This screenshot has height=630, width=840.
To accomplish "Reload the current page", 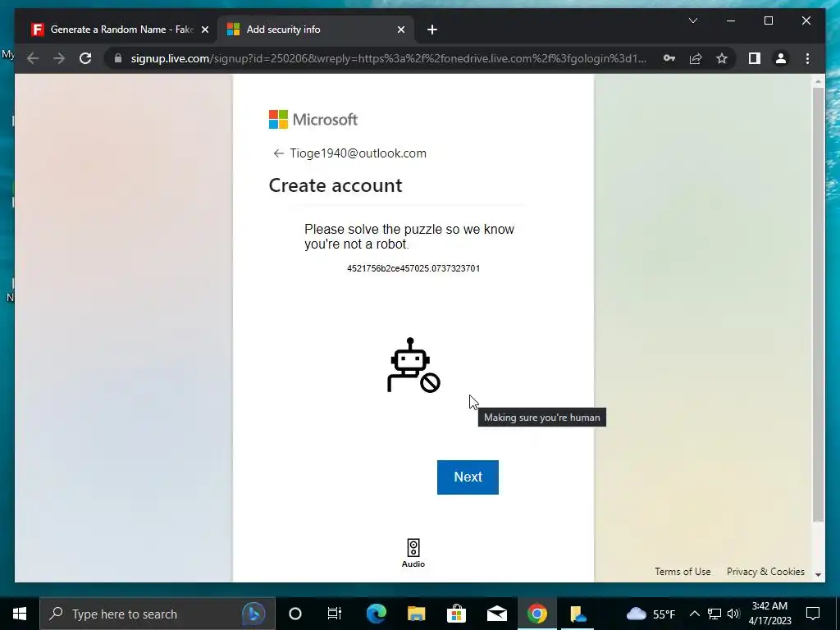I will click(x=85, y=58).
